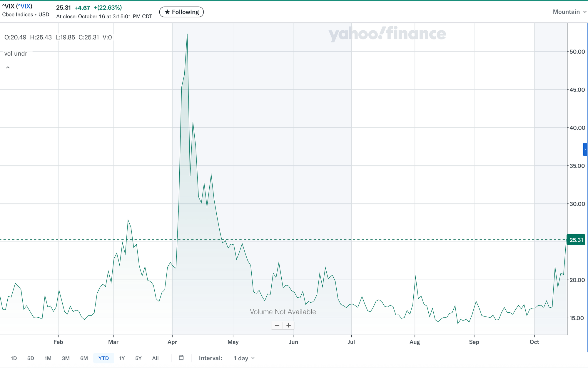Select the YTD range tab

click(103, 358)
